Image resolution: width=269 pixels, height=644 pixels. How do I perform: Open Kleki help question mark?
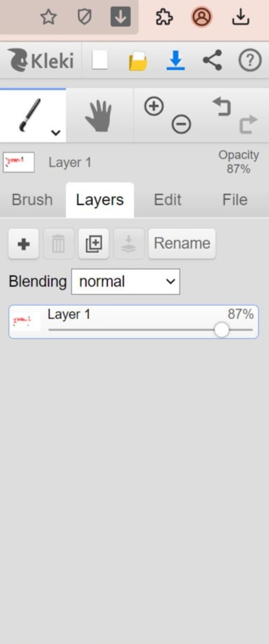click(250, 60)
